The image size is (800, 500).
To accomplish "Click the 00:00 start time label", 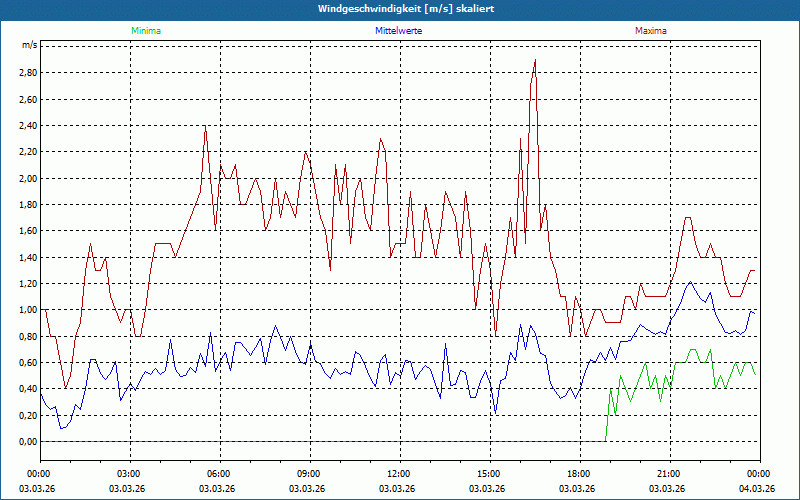I will (x=40, y=474).
